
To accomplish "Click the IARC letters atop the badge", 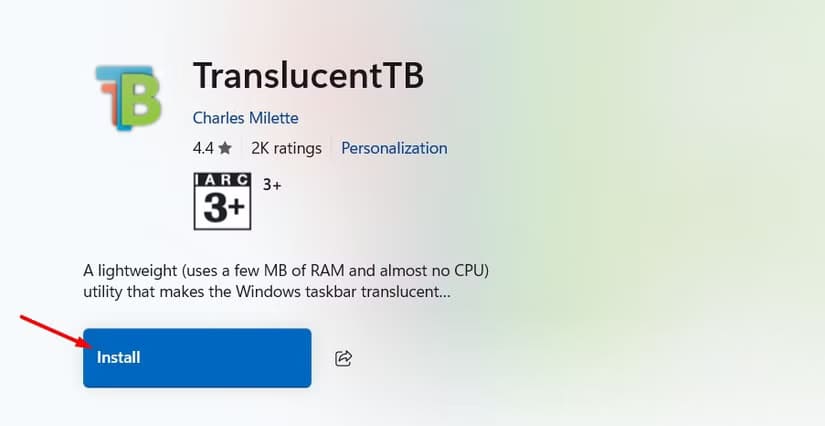I will pos(222,180).
